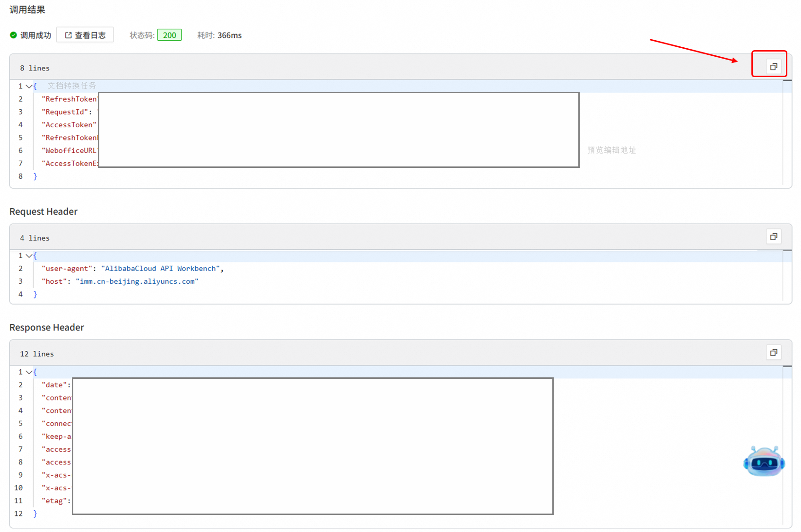801x532 pixels.
Task: Click the "date" key in Response Header
Action: point(54,385)
